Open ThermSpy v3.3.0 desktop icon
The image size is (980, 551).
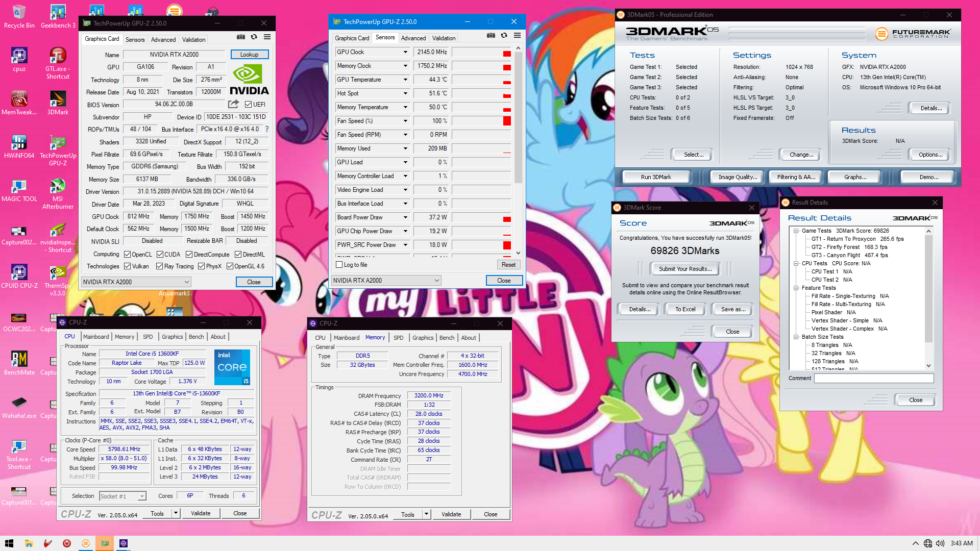(x=58, y=280)
